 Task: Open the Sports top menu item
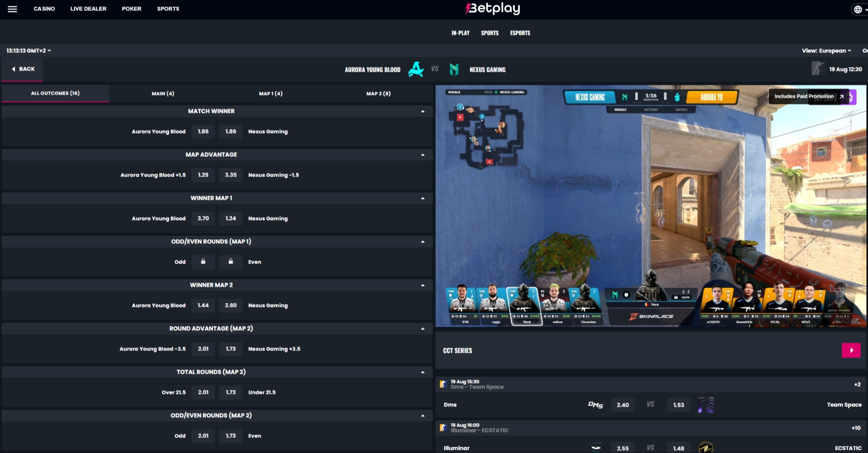tap(168, 9)
